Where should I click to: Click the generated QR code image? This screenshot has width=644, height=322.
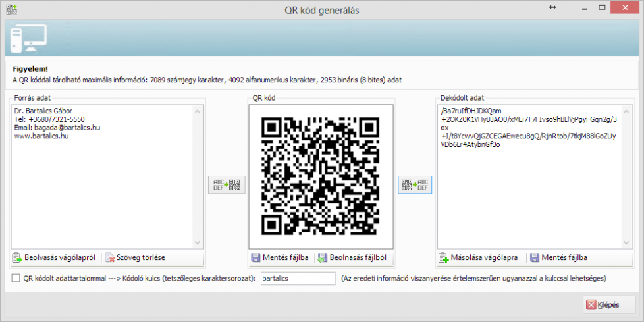click(321, 176)
